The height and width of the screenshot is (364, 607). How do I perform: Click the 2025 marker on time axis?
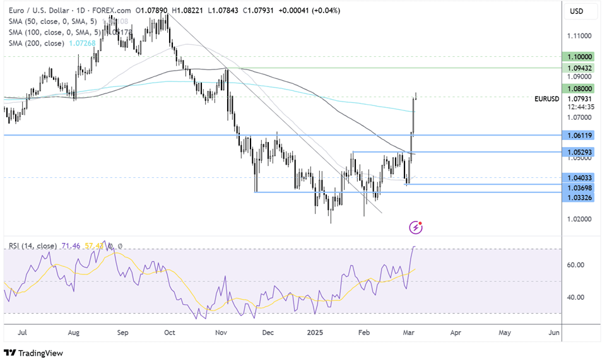click(315, 331)
